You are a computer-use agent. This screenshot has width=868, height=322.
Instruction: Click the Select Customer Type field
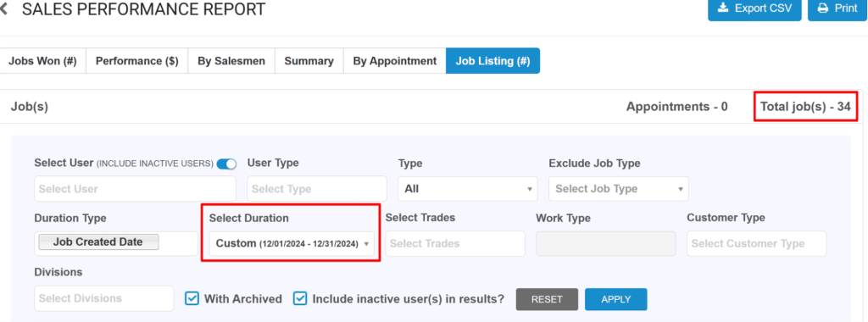757,243
